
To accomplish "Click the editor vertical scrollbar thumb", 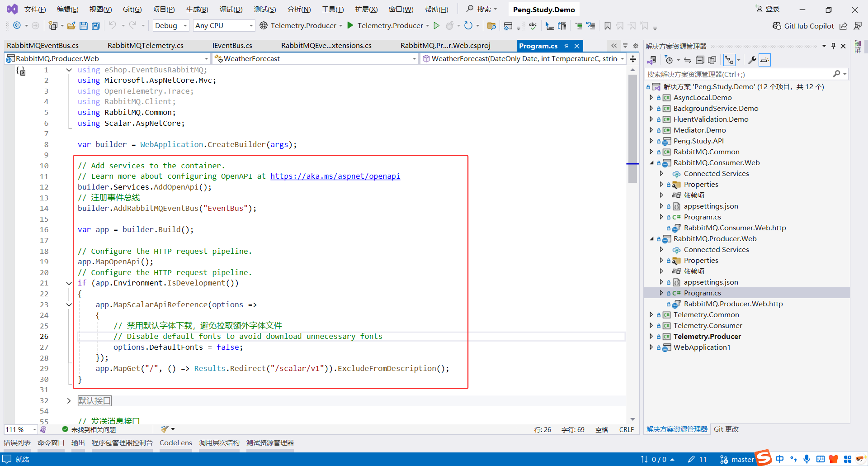I will click(x=632, y=128).
